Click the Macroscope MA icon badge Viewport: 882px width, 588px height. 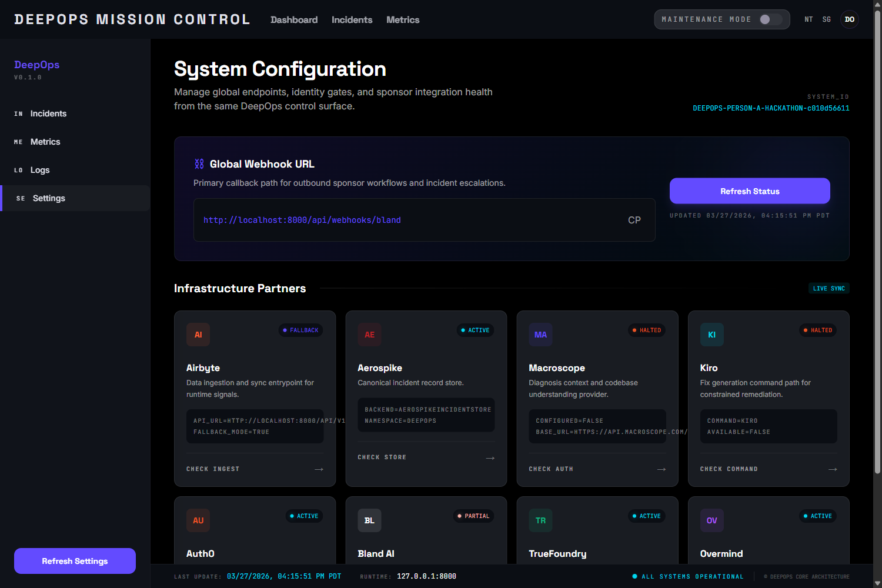540,335
